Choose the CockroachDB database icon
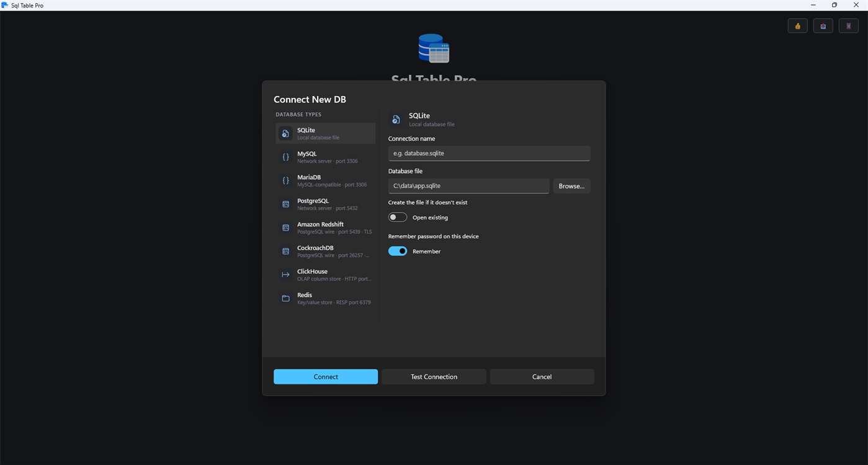 coord(285,251)
